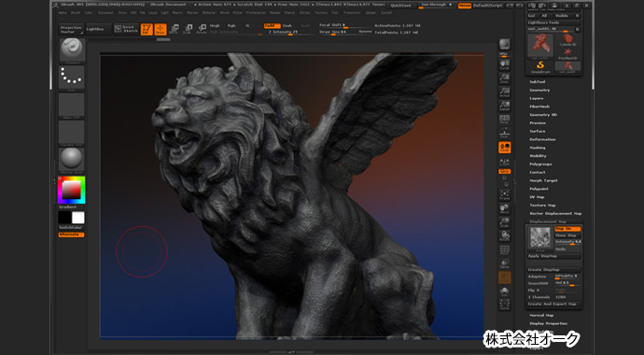Click the Rotate view icon in right shelf
Screen dimensions: 644x355
click(504, 236)
